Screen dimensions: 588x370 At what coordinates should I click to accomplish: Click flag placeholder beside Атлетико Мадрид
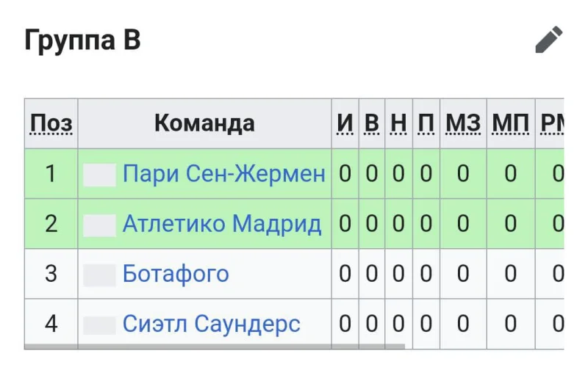[x=99, y=225]
